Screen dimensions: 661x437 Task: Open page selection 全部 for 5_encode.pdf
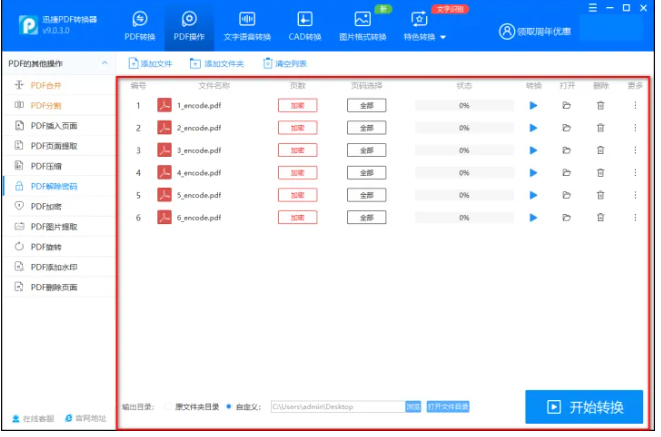tap(366, 195)
